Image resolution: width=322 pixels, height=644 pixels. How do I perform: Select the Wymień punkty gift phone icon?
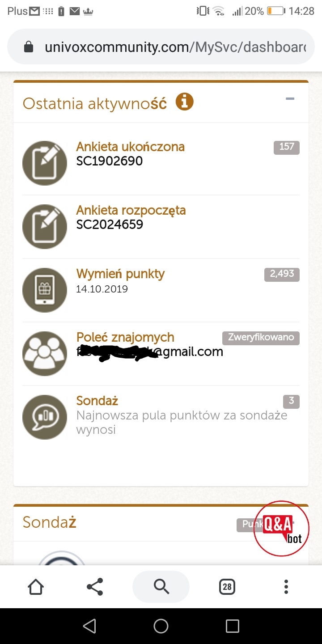point(45,290)
